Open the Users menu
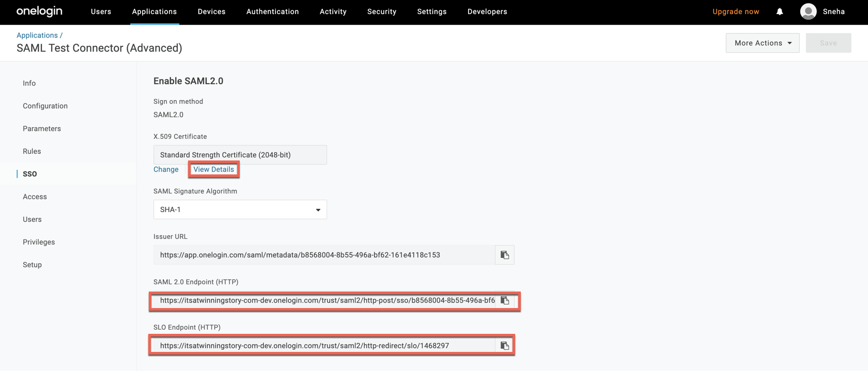The image size is (868, 371). [101, 11]
